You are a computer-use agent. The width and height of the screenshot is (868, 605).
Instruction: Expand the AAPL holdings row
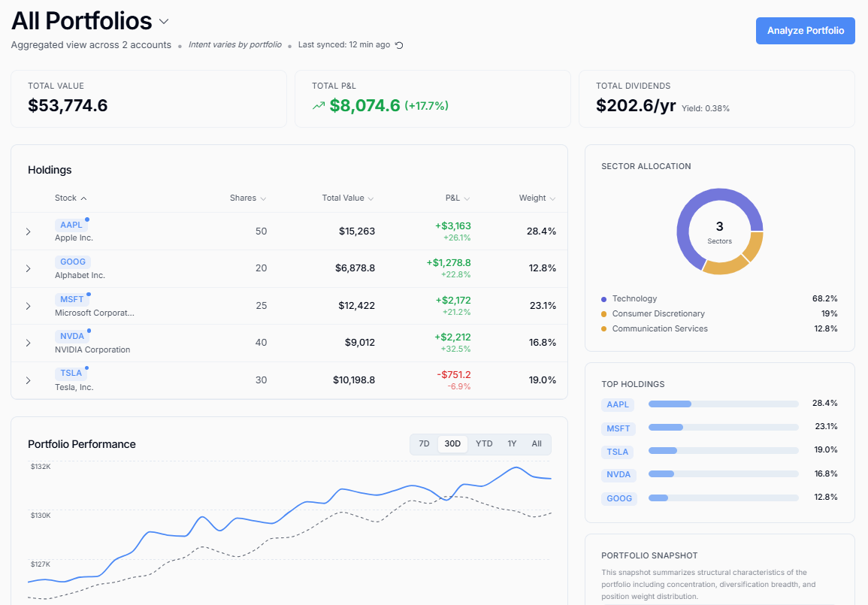point(29,231)
